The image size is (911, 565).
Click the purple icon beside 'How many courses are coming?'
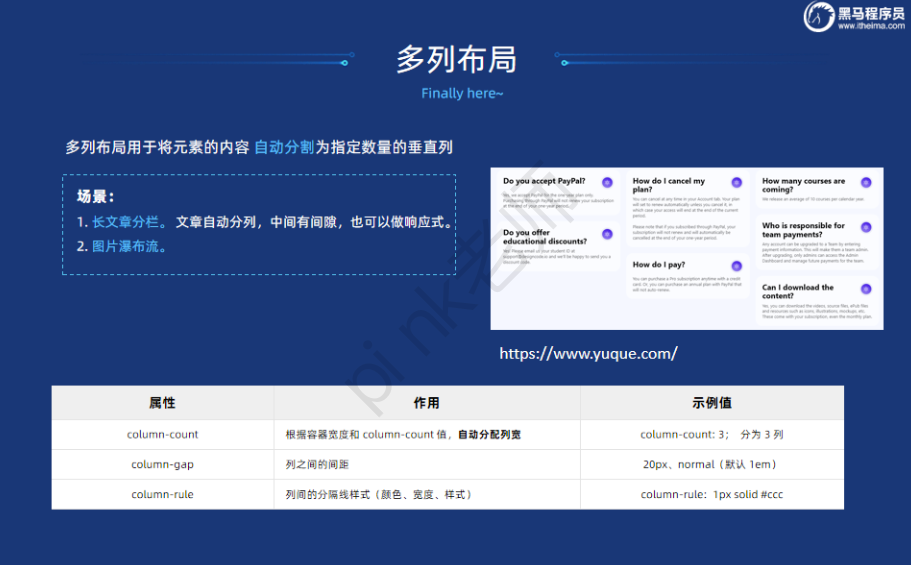[866, 183]
